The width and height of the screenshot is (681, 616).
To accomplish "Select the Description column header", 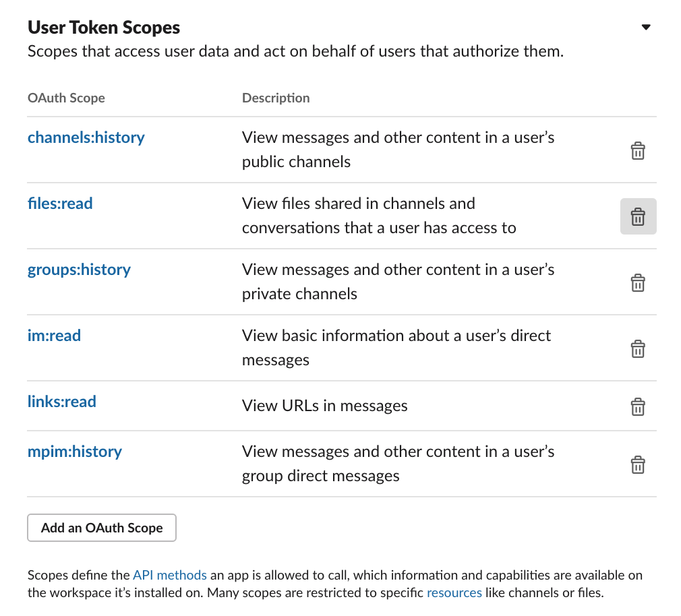I will click(x=276, y=98).
